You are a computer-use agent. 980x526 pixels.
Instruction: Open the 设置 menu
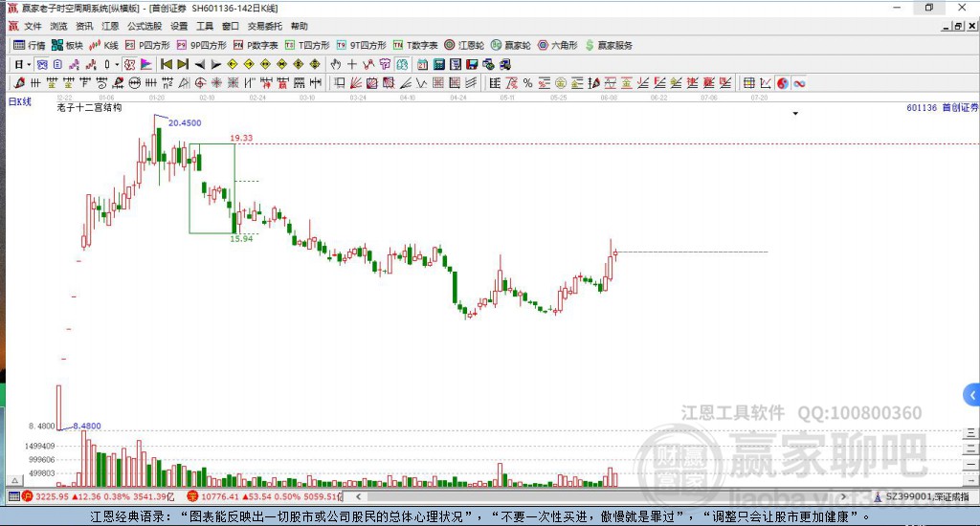click(x=179, y=26)
